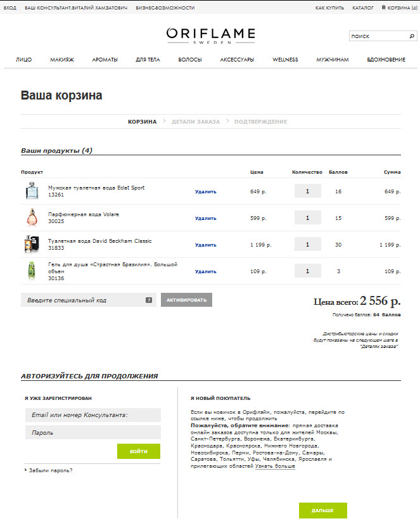The height and width of the screenshot is (521, 420).
Task: Edit quantity field for David Beckham Classic
Action: [x=307, y=244]
